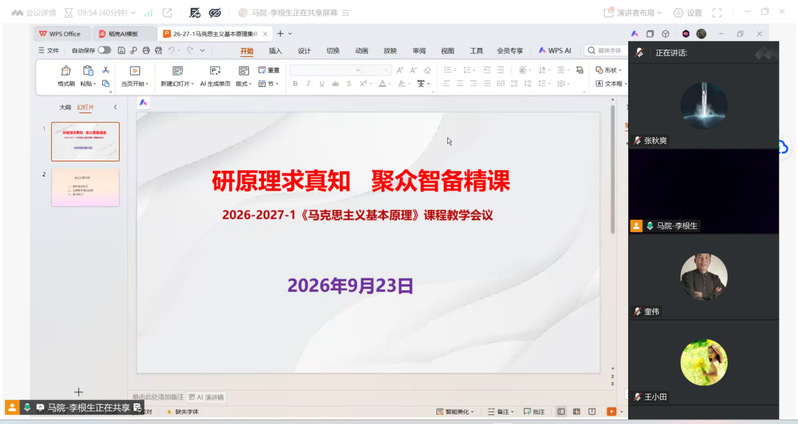Image resolution: width=798 pixels, height=424 pixels.
Task: Click the Save icon in quick toolbar
Action: 121,50
